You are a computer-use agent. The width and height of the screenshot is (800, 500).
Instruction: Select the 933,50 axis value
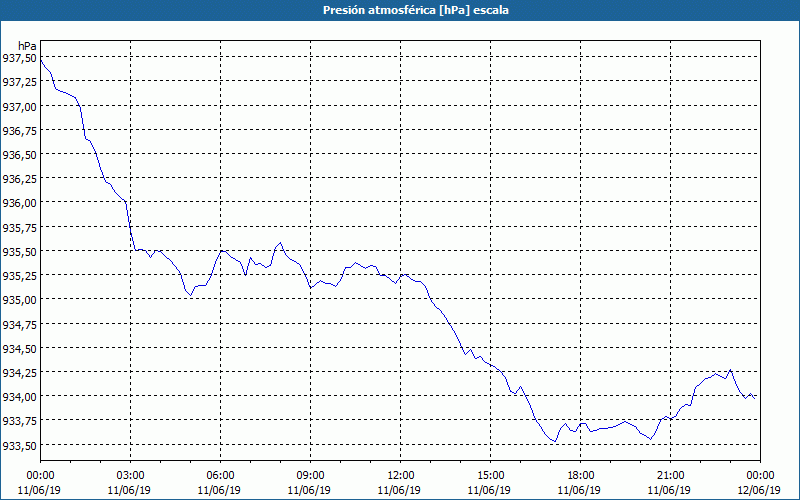pyautogui.click(x=20, y=445)
